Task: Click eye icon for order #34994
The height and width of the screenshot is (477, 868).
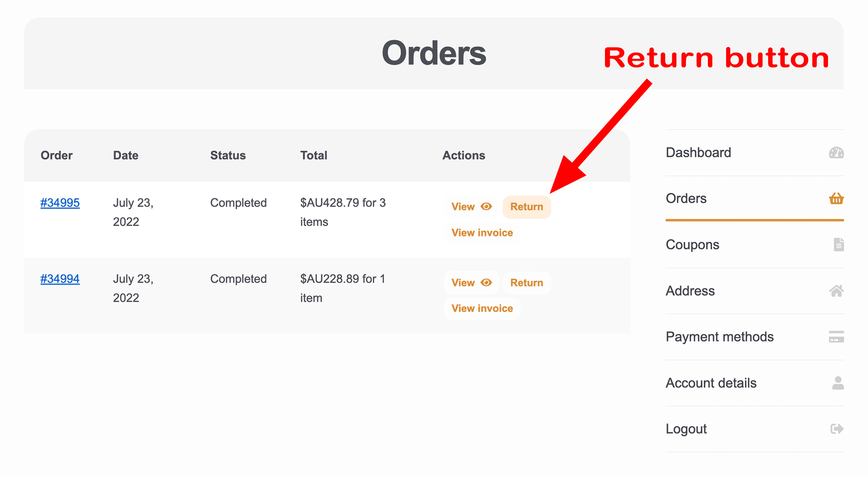Action: (486, 282)
